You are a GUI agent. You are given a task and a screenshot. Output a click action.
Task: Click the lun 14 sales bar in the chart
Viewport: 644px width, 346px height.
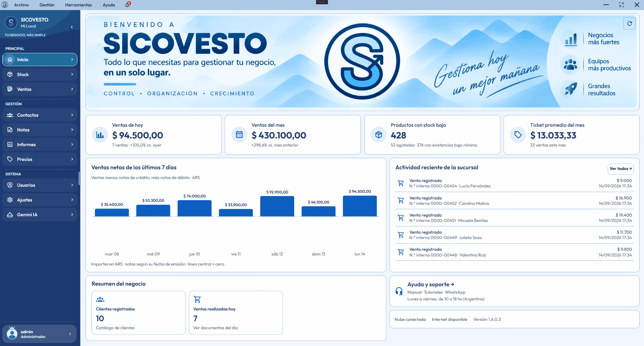pyautogui.click(x=360, y=206)
